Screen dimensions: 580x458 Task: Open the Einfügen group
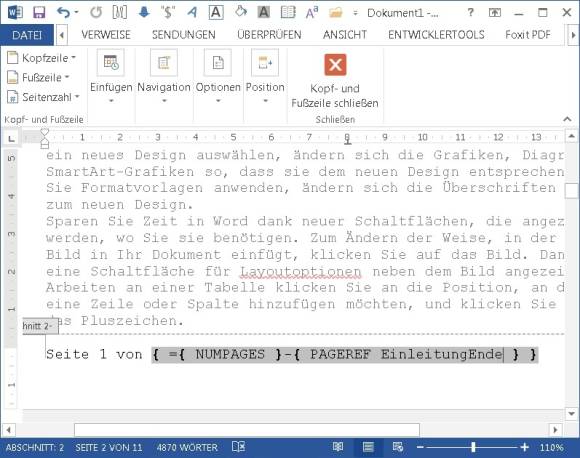point(111,76)
